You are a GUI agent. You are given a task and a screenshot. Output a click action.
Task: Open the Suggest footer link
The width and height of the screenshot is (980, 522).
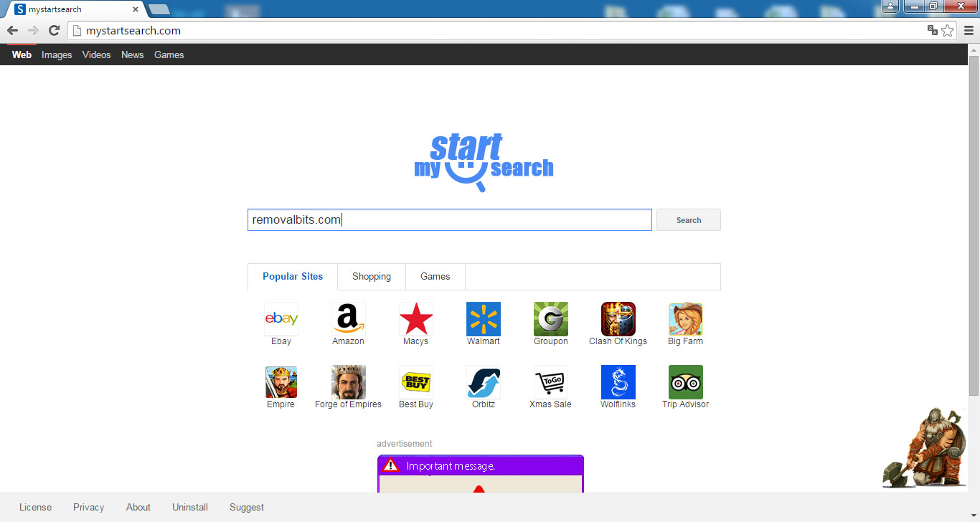(247, 507)
